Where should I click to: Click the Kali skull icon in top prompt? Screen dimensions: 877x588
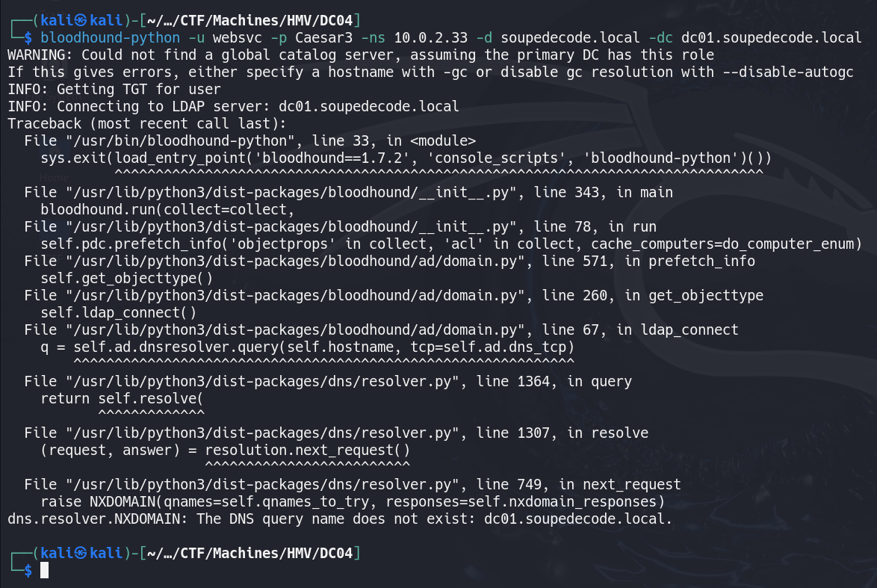[x=81, y=20]
